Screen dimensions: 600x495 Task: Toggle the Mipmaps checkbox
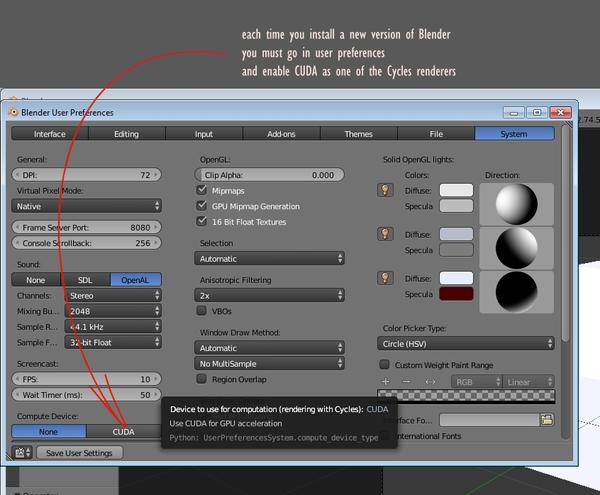(x=201, y=190)
